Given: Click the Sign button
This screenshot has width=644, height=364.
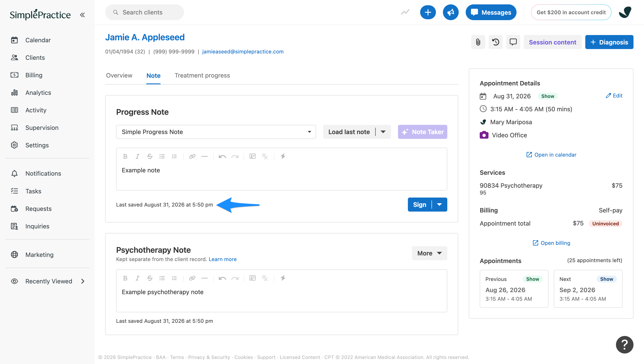Looking at the screenshot, I should pyautogui.click(x=419, y=205).
